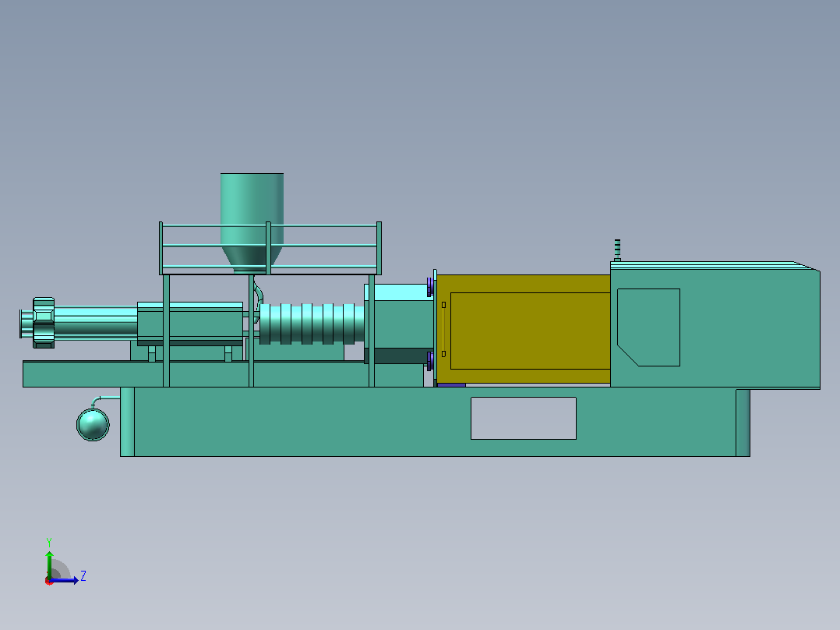Select the yellow mold safety guard

click(524, 329)
